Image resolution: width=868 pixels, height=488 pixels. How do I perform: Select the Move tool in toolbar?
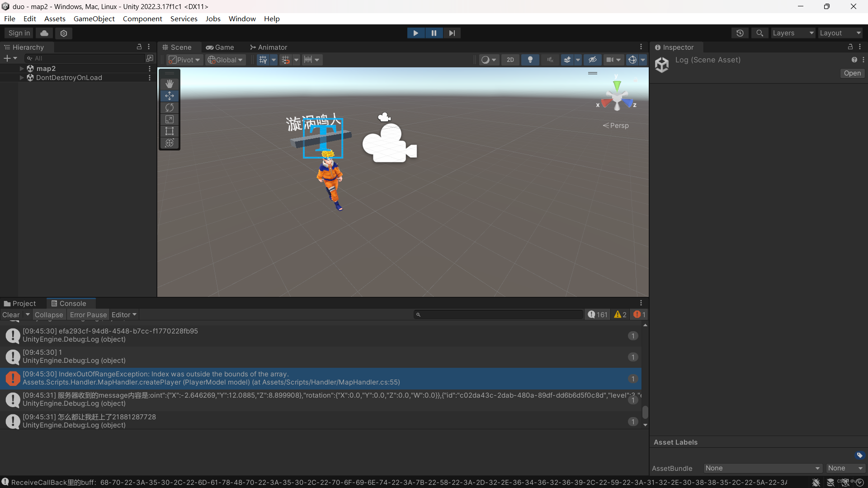coord(170,95)
